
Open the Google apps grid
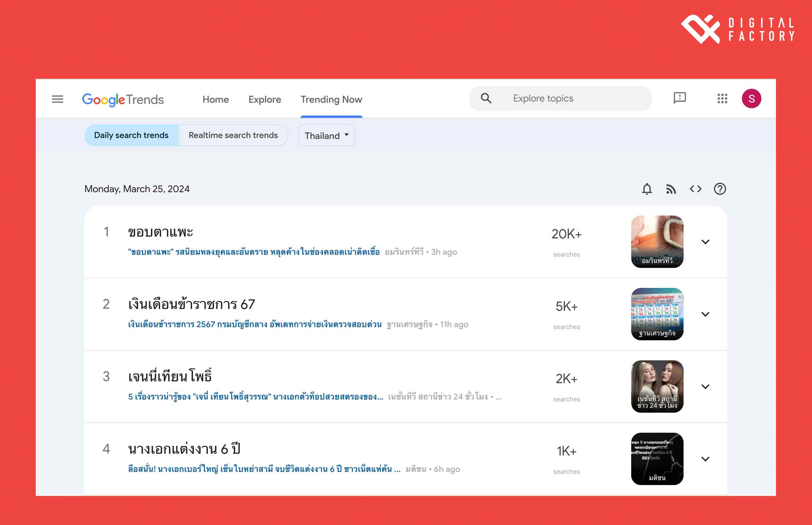pos(722,98)
